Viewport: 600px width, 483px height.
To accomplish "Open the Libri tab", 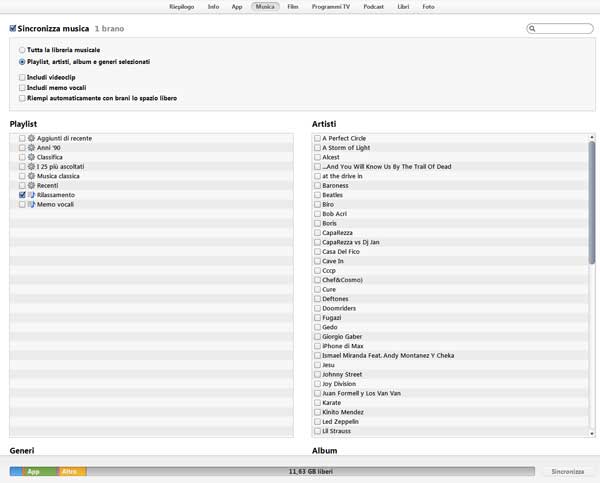I will [403, 7].
